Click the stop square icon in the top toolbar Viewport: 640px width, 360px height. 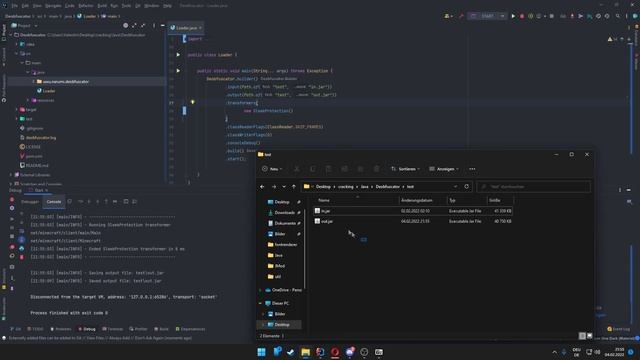[552, 16]
